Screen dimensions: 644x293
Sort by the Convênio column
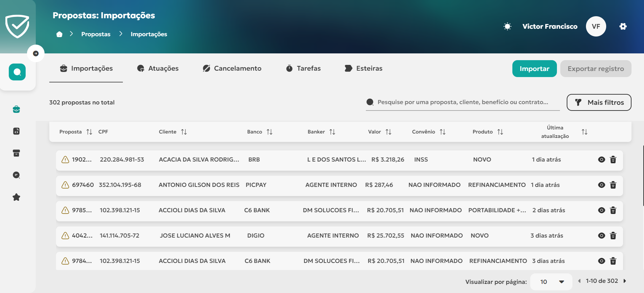coord(442,132)
